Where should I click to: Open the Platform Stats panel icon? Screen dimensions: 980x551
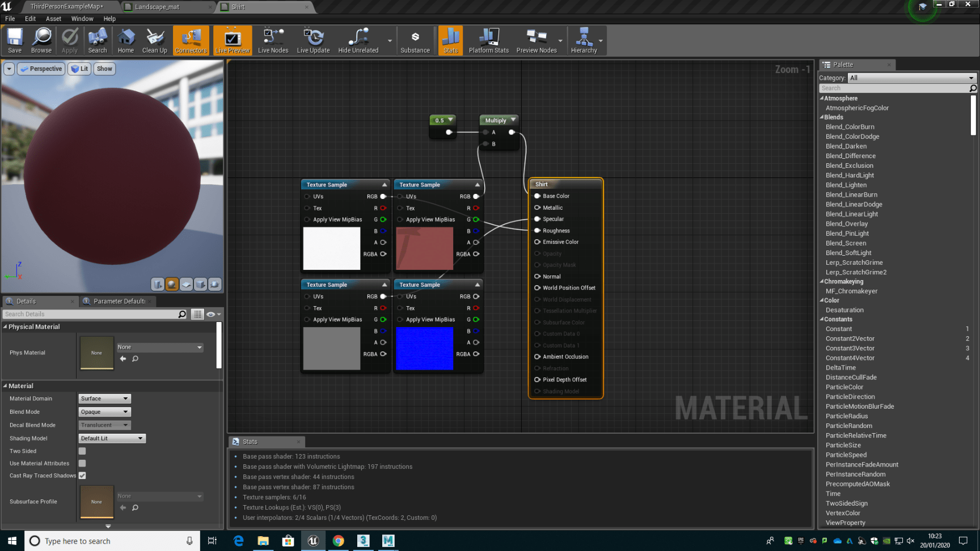pos(488,40)
